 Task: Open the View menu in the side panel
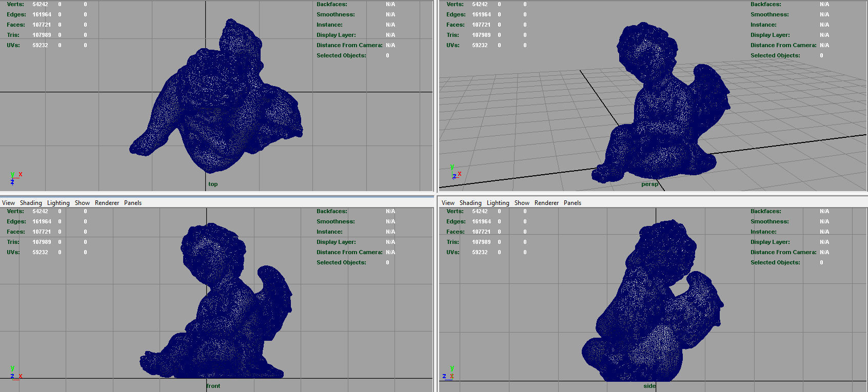(448, 203)
